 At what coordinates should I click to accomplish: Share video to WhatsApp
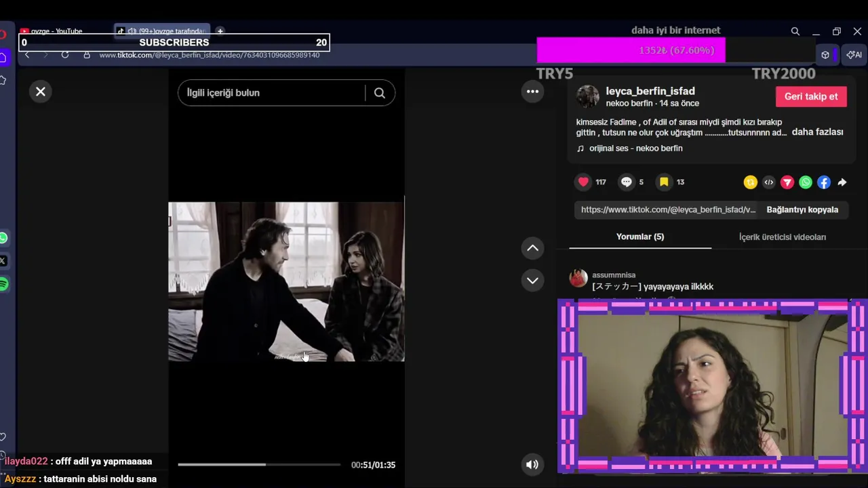click(806, 182)
